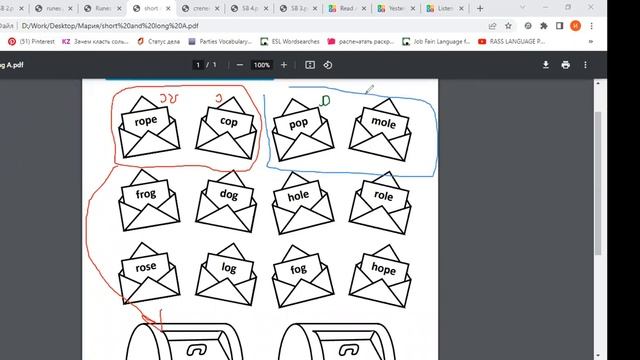Show more bookmarks chevron
The image size is (640, 360).
(590, 41)
